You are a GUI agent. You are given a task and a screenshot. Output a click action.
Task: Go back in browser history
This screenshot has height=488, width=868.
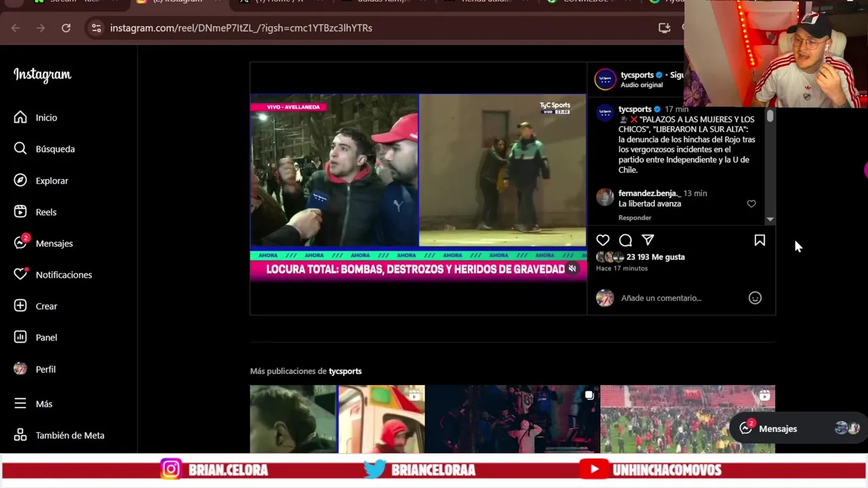pyautogui.click(x=16, y=28)
